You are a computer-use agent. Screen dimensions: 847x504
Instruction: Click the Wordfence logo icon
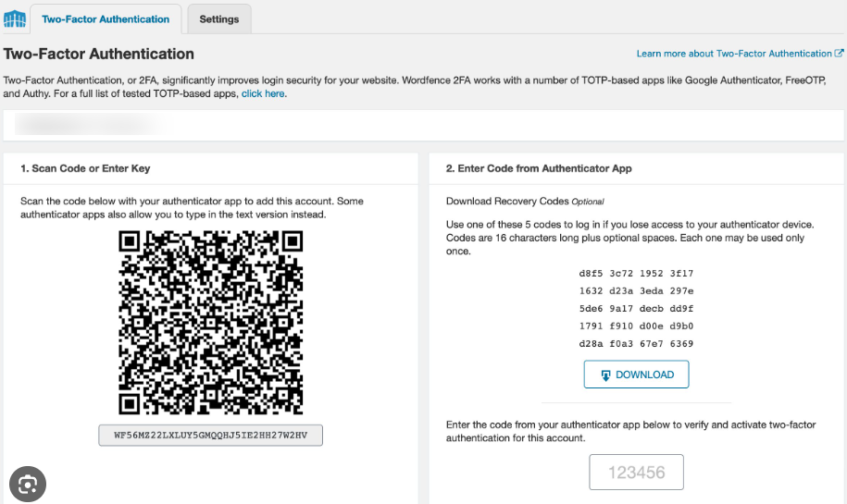tap(15, 18)
